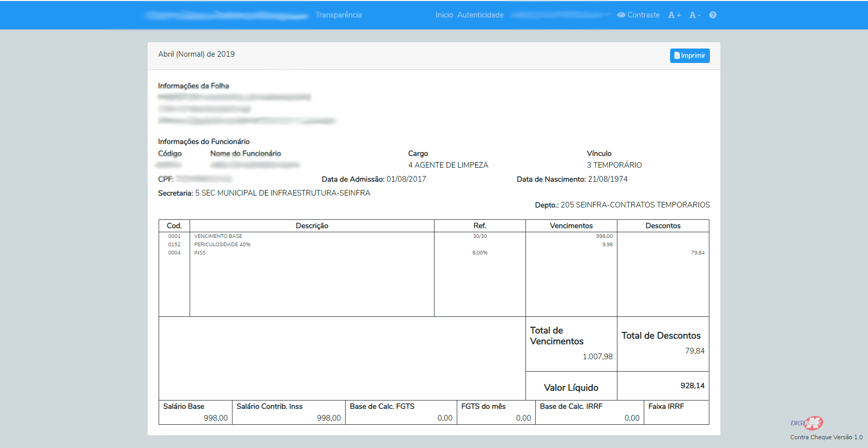This screenshot has height=448, width=868.
Task: Click the 9,98 vencimento value
Action: pos(608,245)
